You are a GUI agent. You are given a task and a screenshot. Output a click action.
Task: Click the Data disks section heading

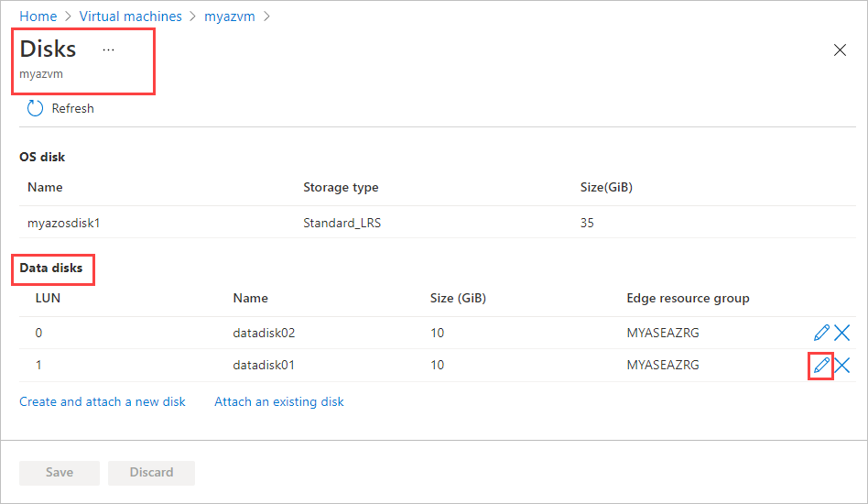point(51,268)
